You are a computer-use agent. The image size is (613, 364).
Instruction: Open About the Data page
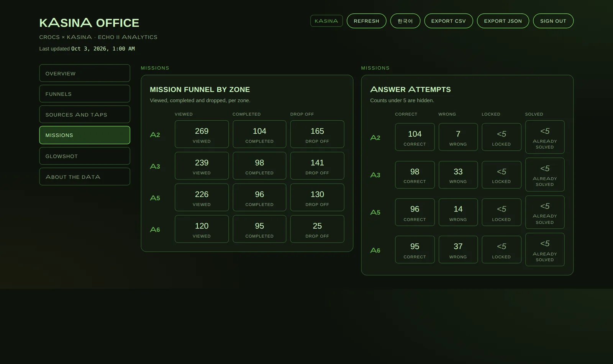pos(85,177)
